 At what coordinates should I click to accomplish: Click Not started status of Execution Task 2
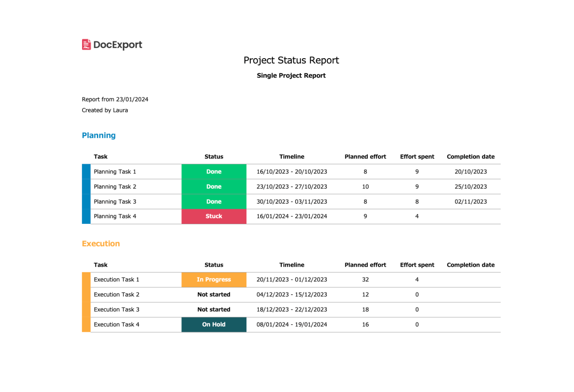214,295
